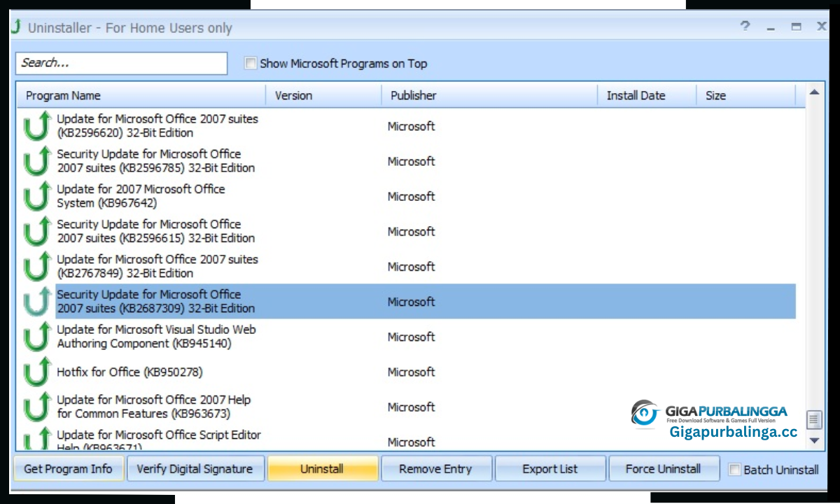Click the Export List button
The width and height of the screenshot is (840, 504).
tap(550, 469)
